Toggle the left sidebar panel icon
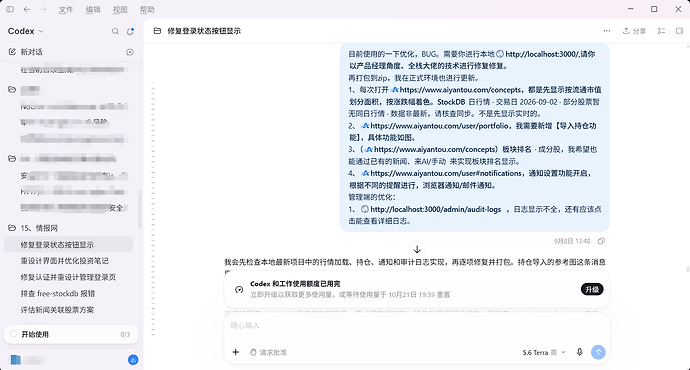The width and height of the screenshot is (690, 370). point(10,9)
